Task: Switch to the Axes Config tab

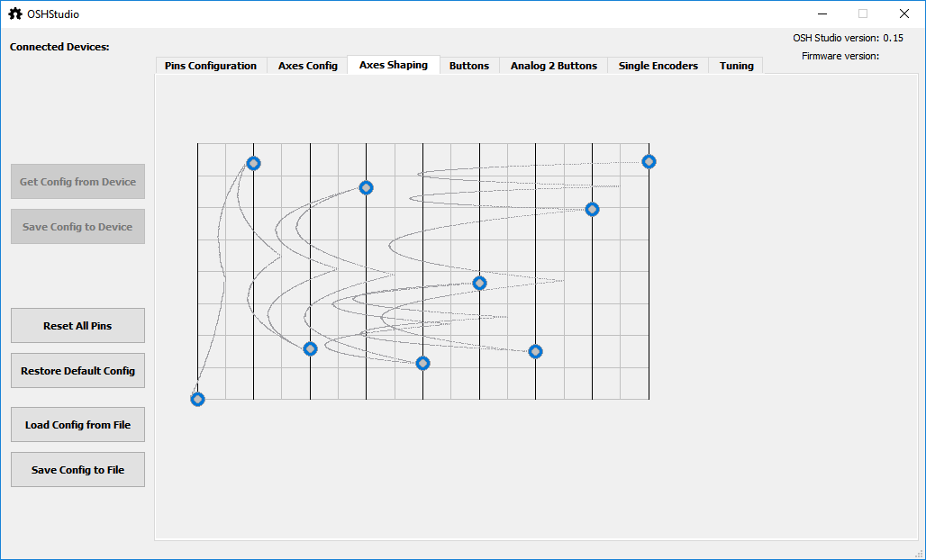Action: click(x=307, y=66)
